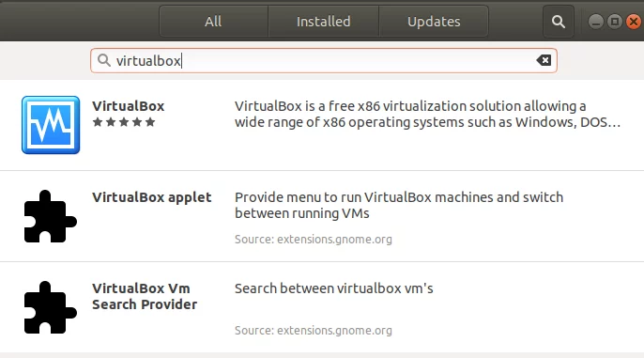Toggle the search magnifier button in header

559,22
